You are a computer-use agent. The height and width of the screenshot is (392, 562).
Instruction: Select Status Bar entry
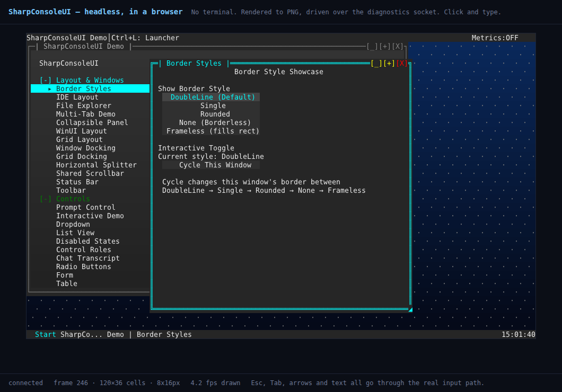[77, 182]
